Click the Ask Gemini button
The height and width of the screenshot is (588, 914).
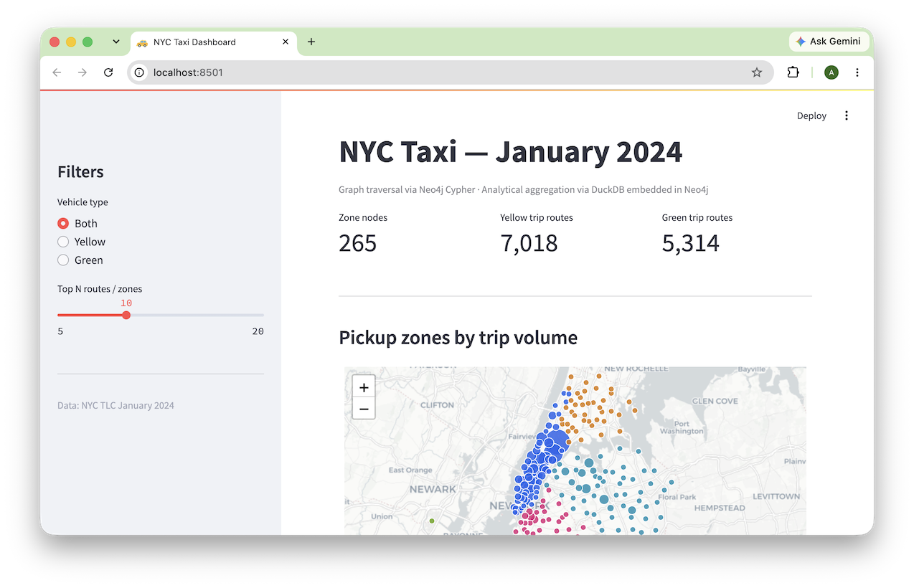click(829, 42)
